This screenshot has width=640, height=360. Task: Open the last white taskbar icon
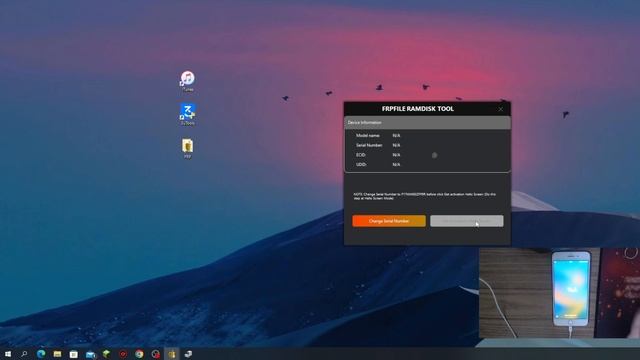click(188, 354)
